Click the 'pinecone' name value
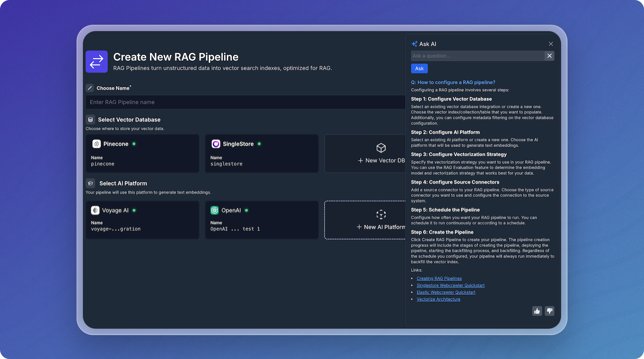Viewport: 644px width, 359px height. 103,164
